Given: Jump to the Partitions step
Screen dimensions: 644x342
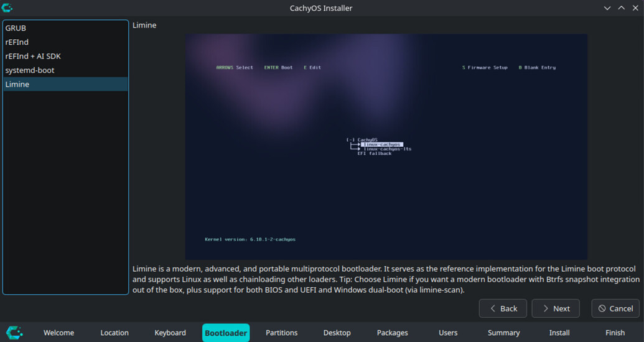Looking at the screenshot, I should (x=281, y=333).
